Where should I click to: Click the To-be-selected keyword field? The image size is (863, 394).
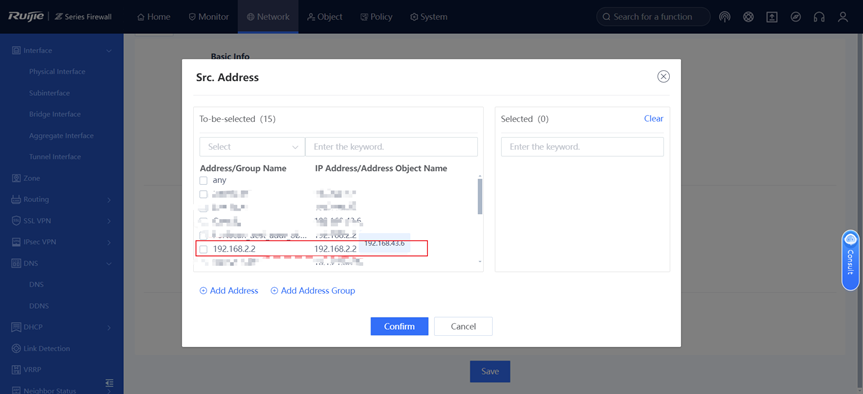pyautogui.click(x=391, y=147)
